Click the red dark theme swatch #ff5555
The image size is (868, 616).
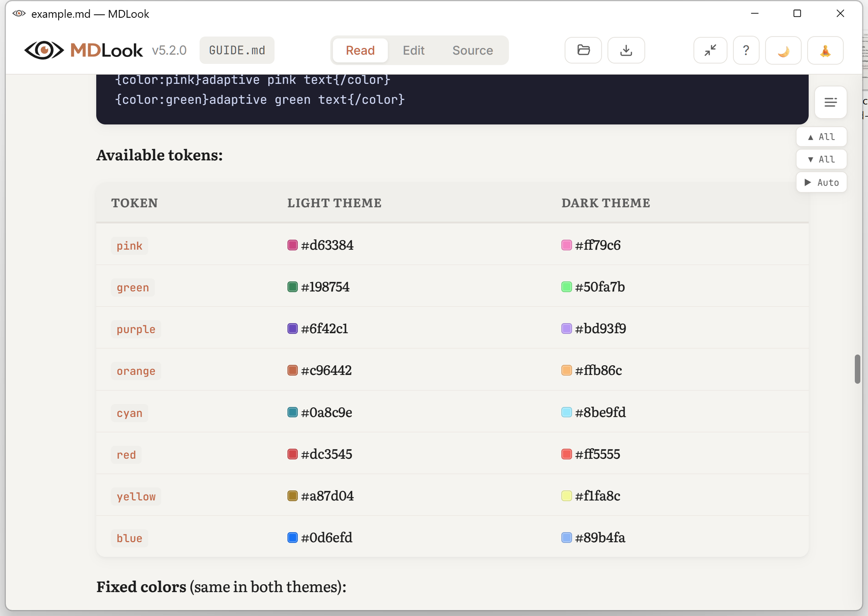567,454
